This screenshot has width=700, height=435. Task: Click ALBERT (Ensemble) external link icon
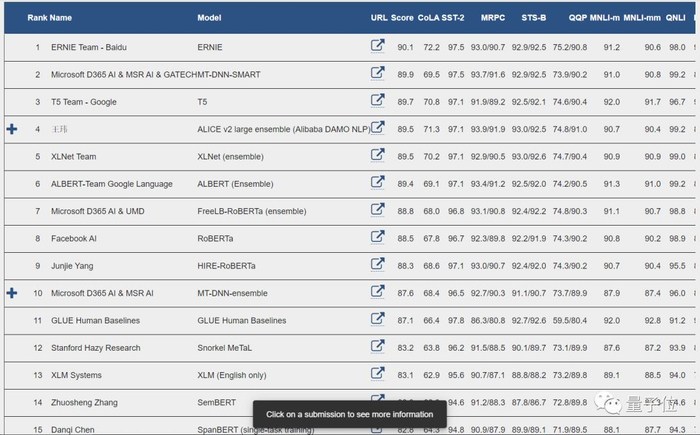tap(378, 183)
